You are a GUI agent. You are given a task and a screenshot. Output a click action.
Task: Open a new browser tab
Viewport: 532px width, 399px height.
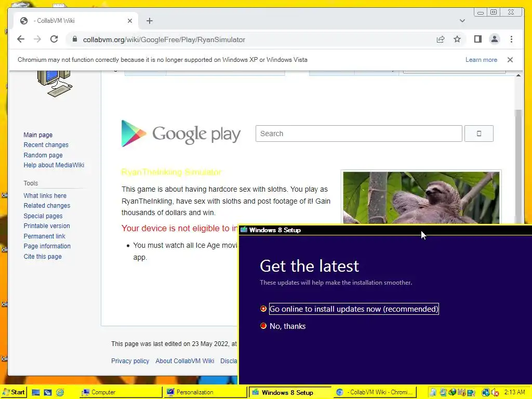tap(150, 21)
